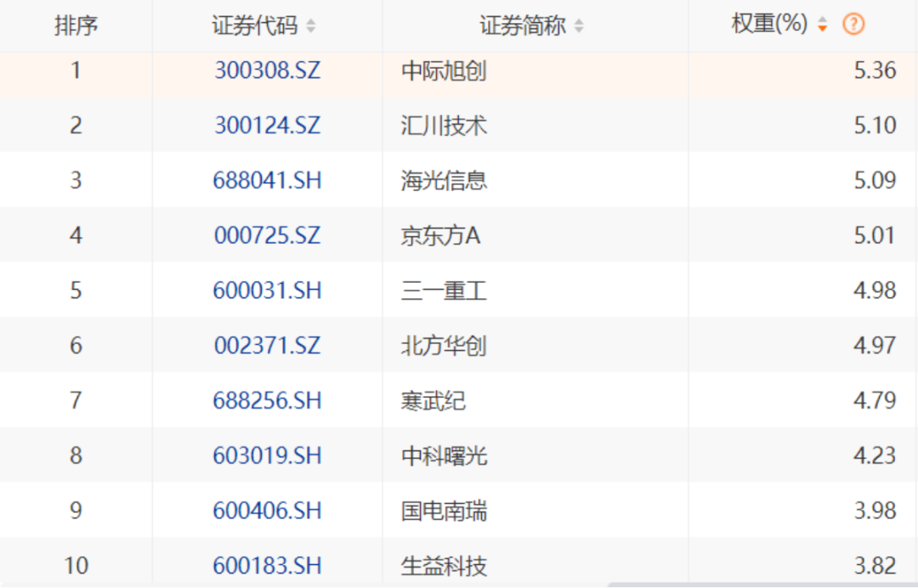Open stock code 603019.SH
918x588 pixels.
pyautogui.click(x=268, y=455)
